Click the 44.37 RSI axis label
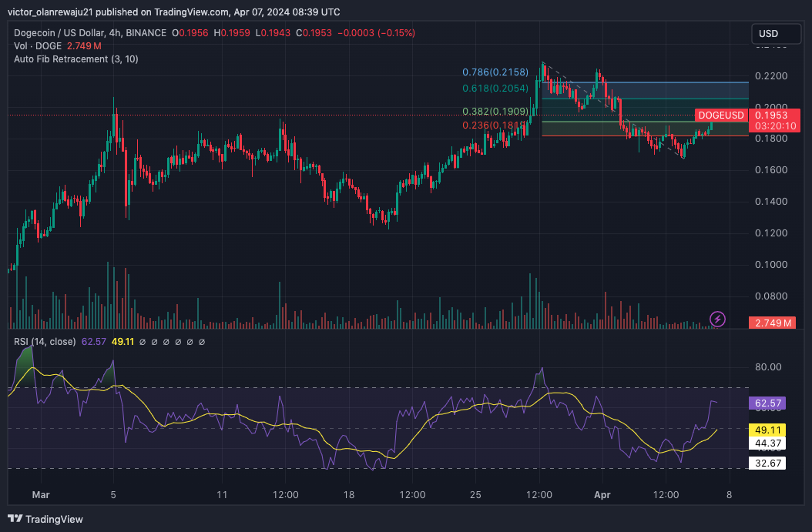812x532 pixels. click(x=768, y=443)
